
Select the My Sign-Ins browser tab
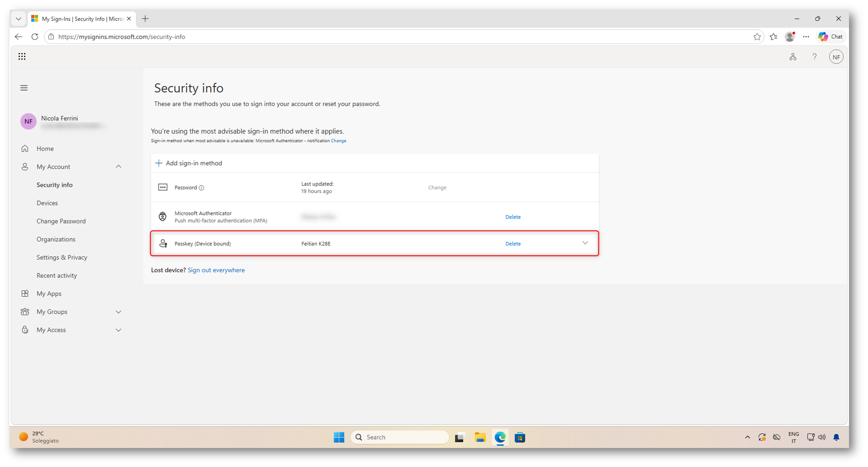(81, 19)
